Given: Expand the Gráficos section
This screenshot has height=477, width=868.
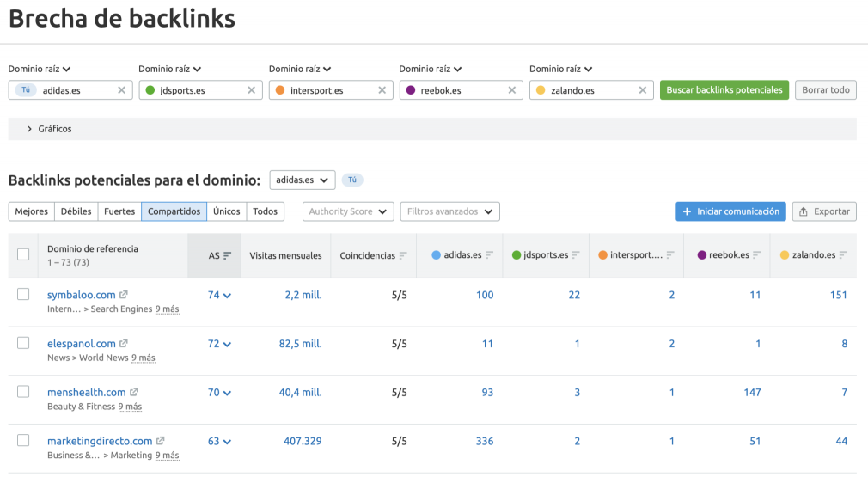Looking at the screenshot, I should tap(50, 129).
